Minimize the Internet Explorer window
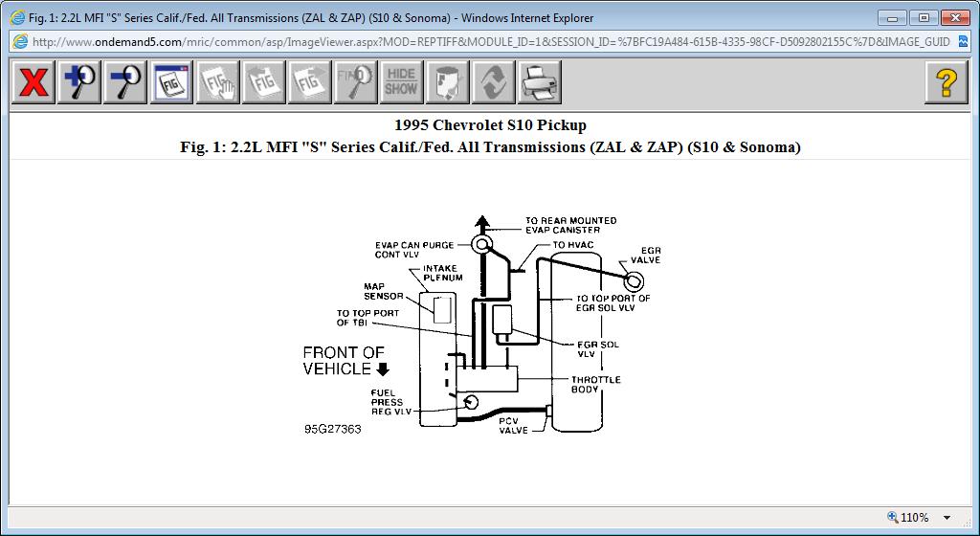Viewport: 980px width, 536px height. [892, 18]
